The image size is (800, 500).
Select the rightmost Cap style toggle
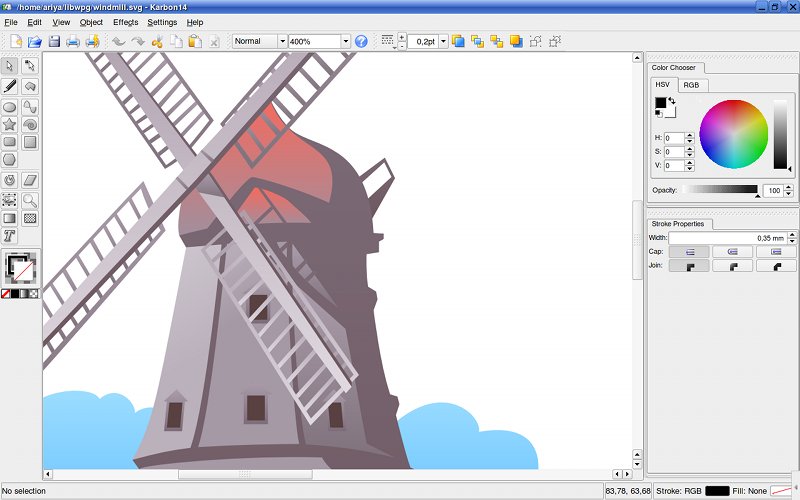pyautogui.click(x=776, y=252)
